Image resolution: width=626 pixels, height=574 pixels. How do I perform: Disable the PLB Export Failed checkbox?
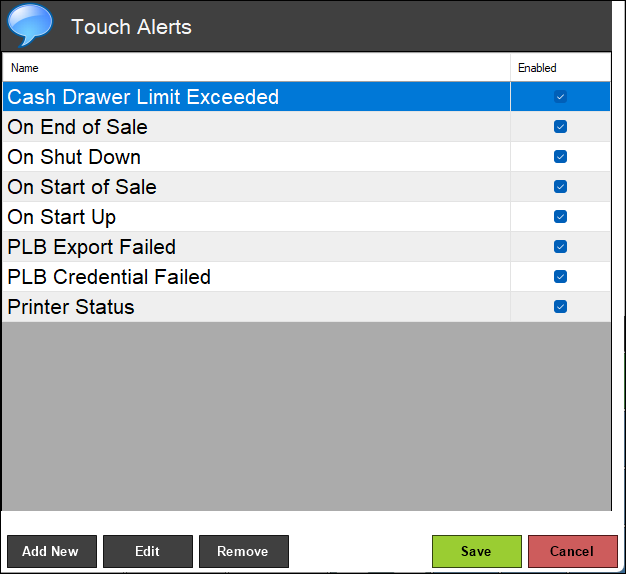click(x=560, y=247)
